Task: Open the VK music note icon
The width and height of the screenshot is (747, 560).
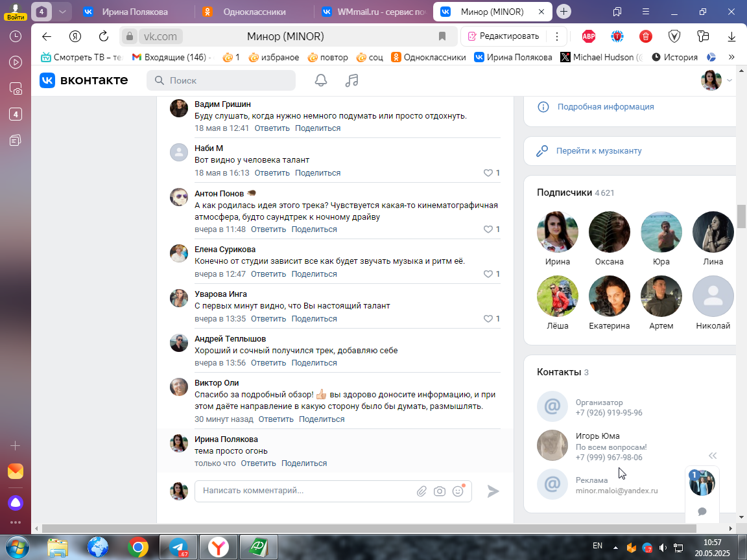Action: point(351,80)
